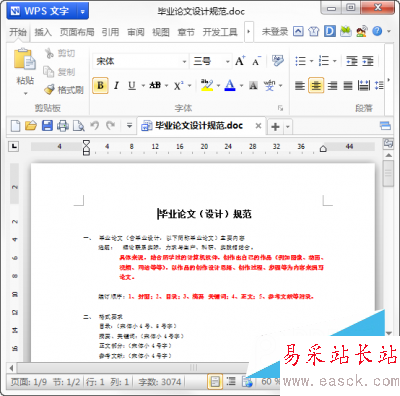Increase paragraph indent
400x396 pixels.
tap(368, 61)
